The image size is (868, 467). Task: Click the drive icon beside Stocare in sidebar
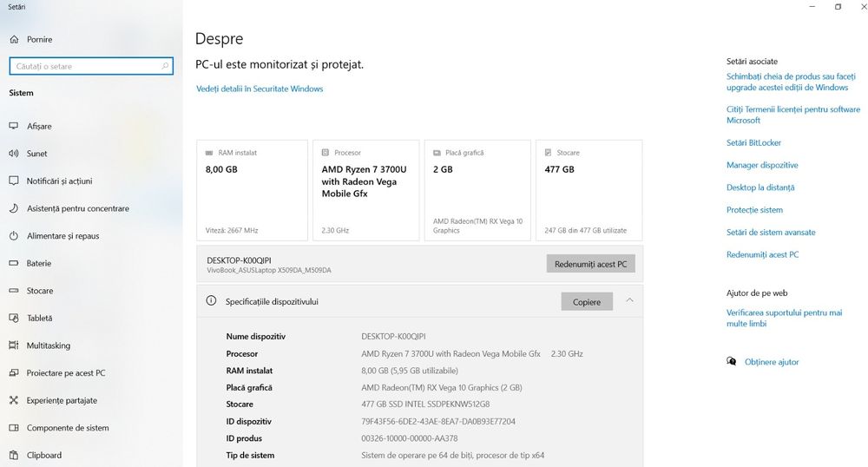point(14,291)
